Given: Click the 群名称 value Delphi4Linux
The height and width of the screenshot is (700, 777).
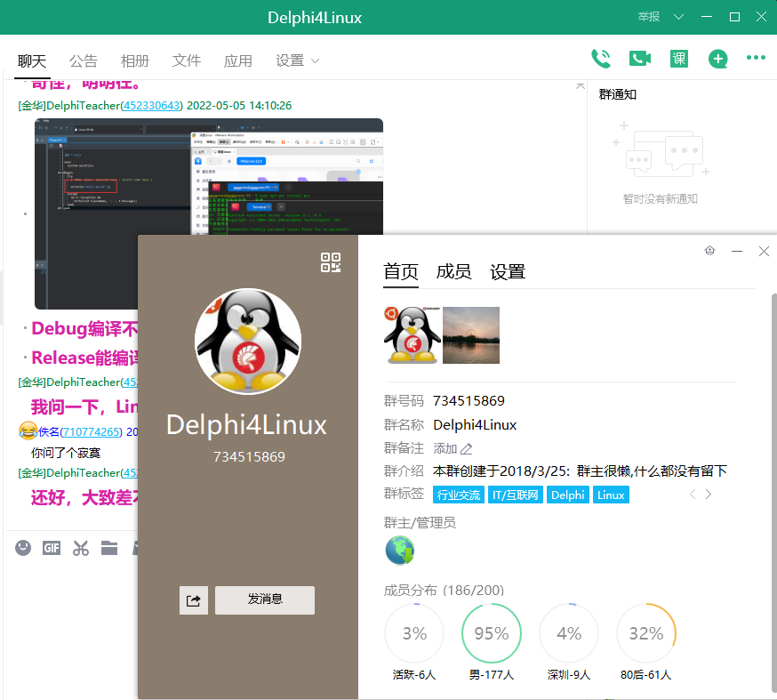Looking at the screenshot, I should pos(475,425).
